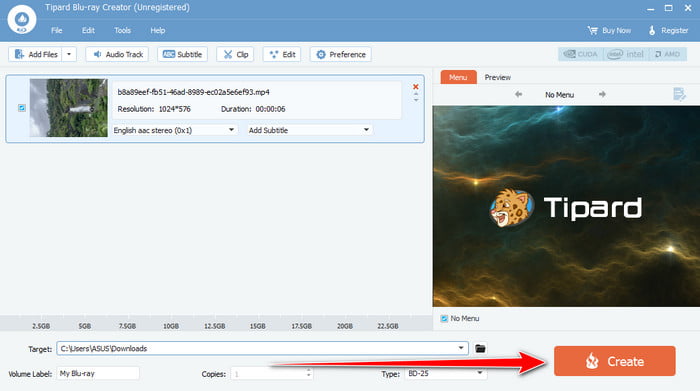Remove video with the red X icon

tap(416, 87)
